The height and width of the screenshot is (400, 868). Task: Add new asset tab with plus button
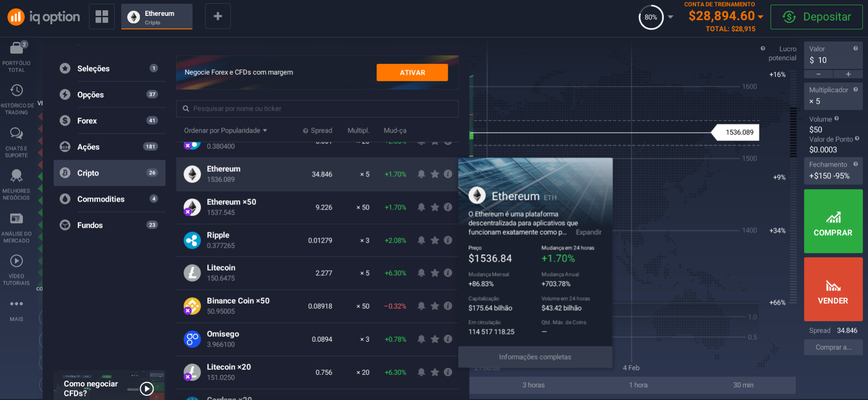click(x=218, y=17)
